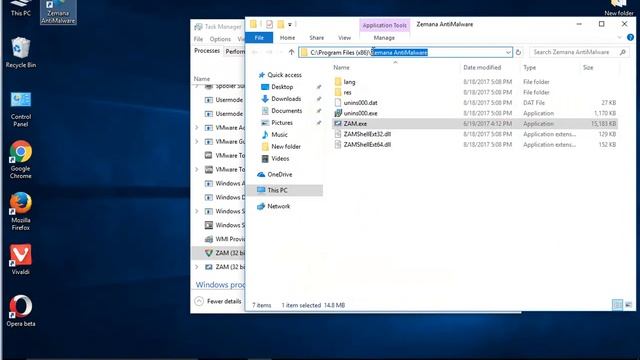Select ZAMShellExt64.dll file
640x360 pixels.
(367, 144)
